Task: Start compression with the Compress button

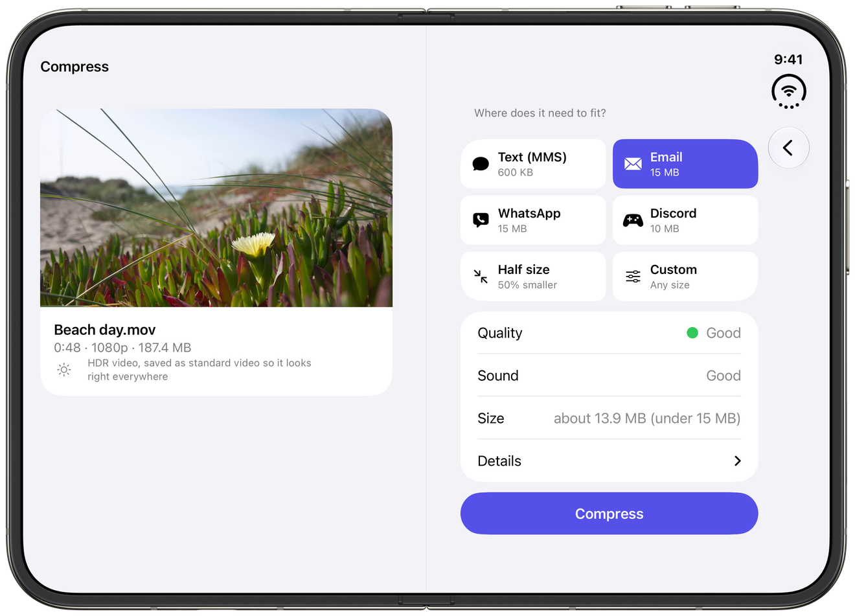Action: 609,514
